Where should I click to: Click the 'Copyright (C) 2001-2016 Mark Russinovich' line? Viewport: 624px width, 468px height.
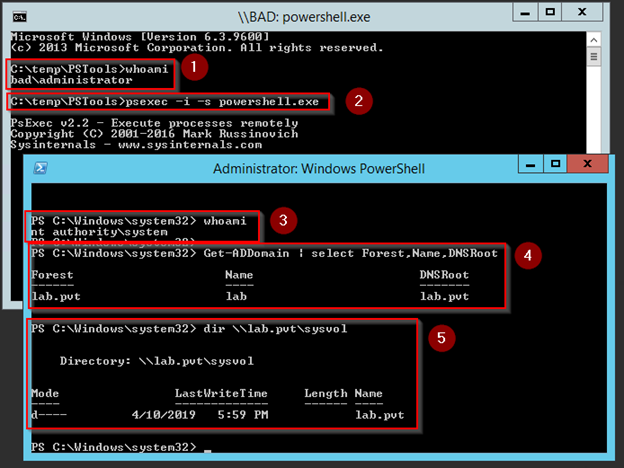pos(154,134)
